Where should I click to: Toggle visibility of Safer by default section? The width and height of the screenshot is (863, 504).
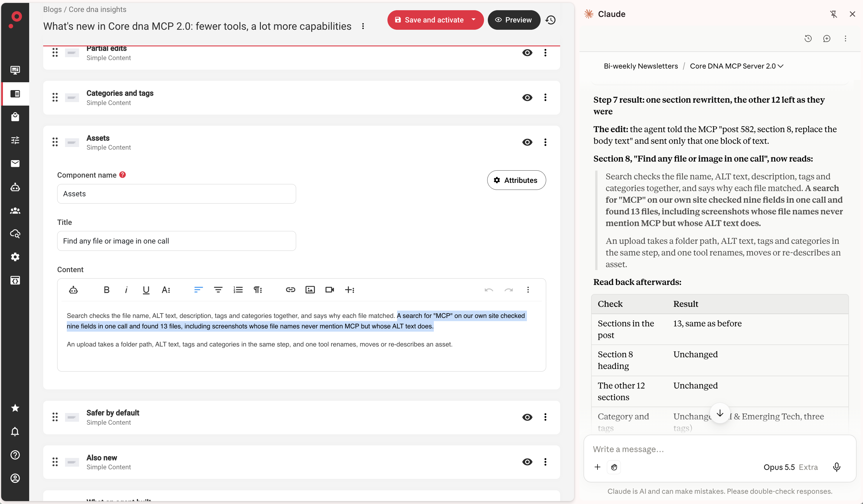point(527,417)
